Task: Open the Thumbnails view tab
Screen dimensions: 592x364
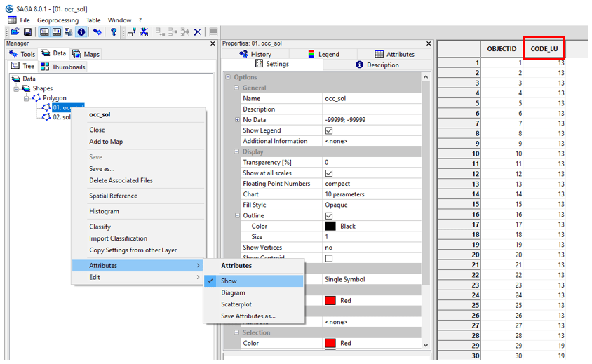Action: pyautogui.click(x=63, y=67)
